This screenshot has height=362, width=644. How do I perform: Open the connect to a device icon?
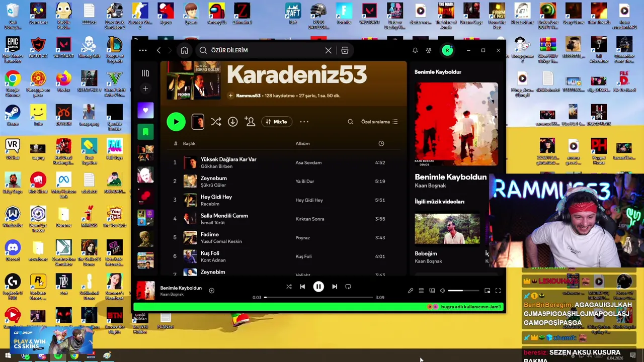coord(432,291)
